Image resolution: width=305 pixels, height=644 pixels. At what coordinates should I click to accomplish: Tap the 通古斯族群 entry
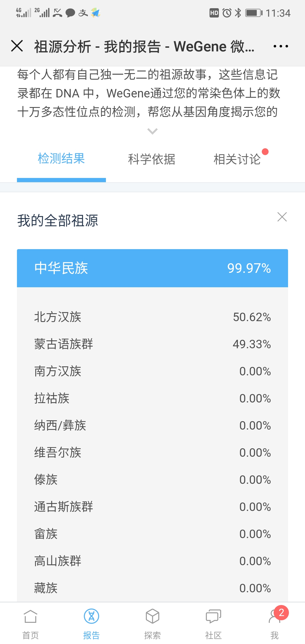[152, 507]
